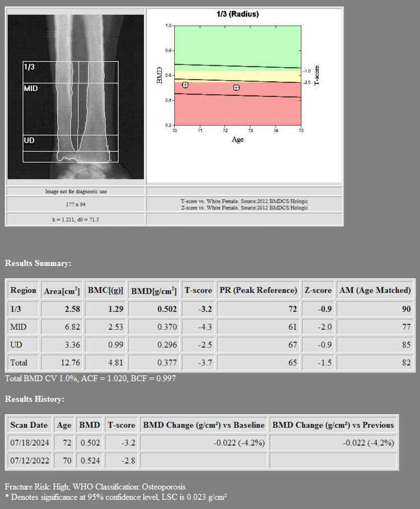Click the Total peak reference value 65
The height and width of the screenshot is (509, 420).
[x=293, y=363]
